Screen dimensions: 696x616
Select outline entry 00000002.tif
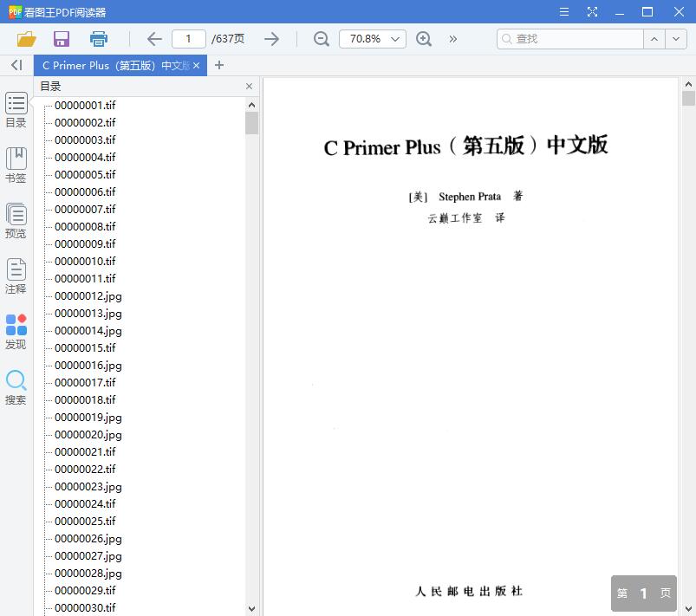click(85, 122)
